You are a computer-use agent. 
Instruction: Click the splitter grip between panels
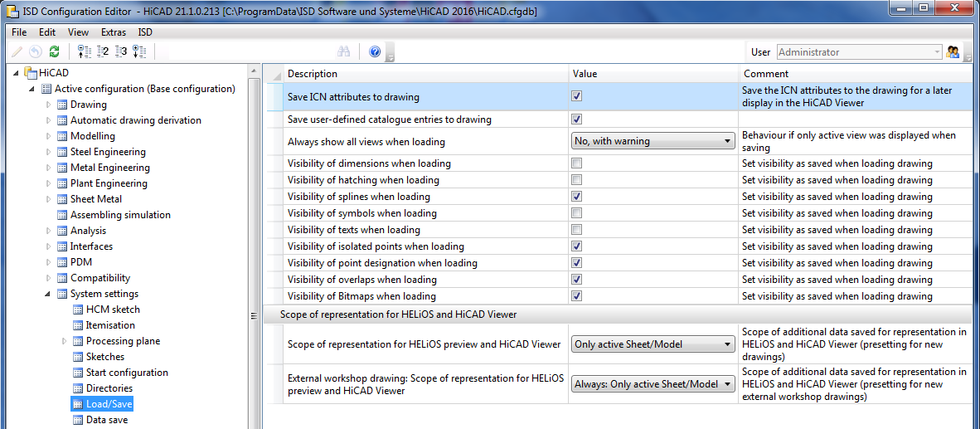[x=254, y=316]
